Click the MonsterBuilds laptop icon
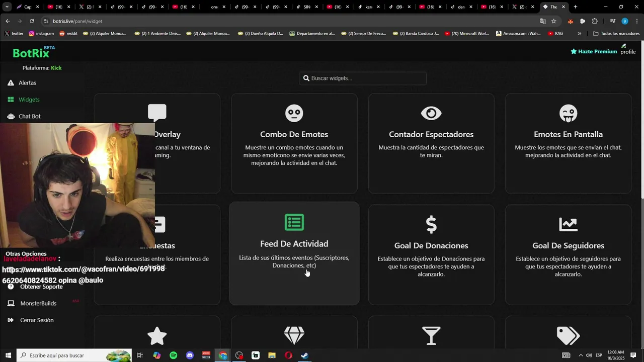 point(11,303)
